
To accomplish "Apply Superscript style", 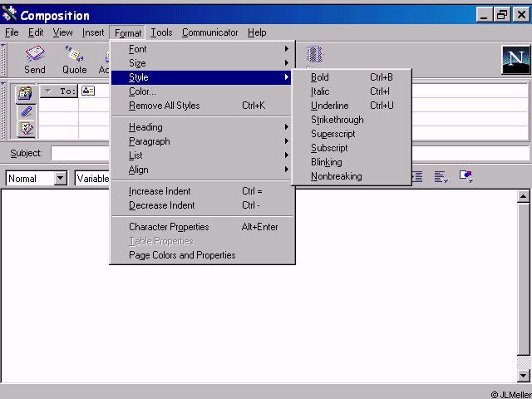I will 352,134.
